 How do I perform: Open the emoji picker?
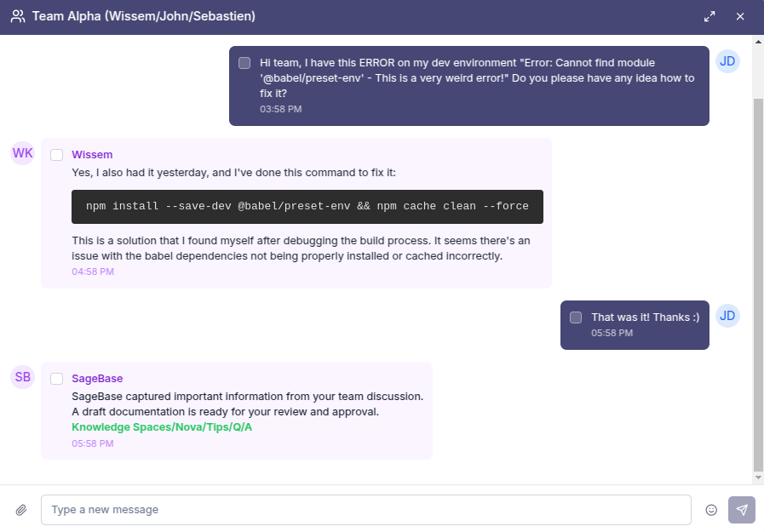pos(711,510)
